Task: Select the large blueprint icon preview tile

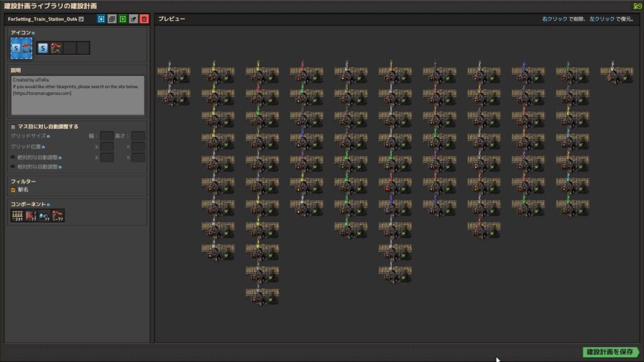Action: (21, 48)
